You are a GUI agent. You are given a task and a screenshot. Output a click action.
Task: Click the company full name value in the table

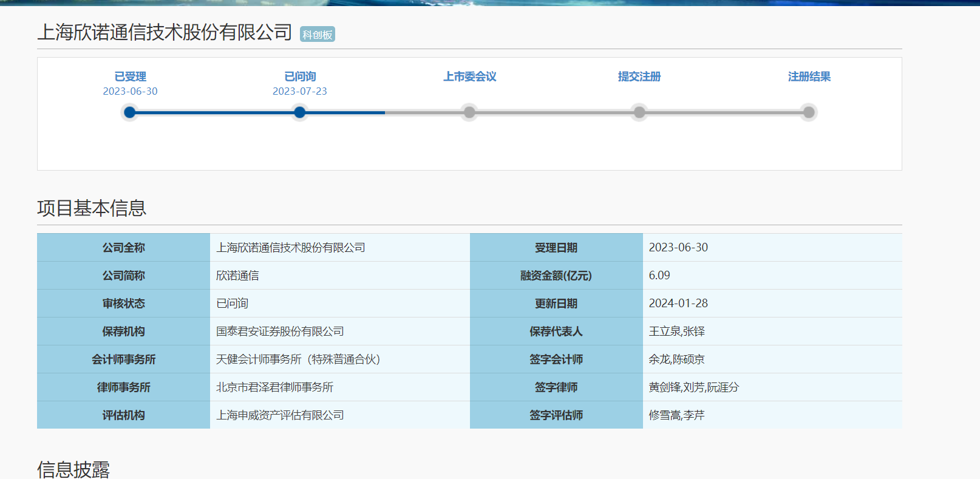[291, 248]
